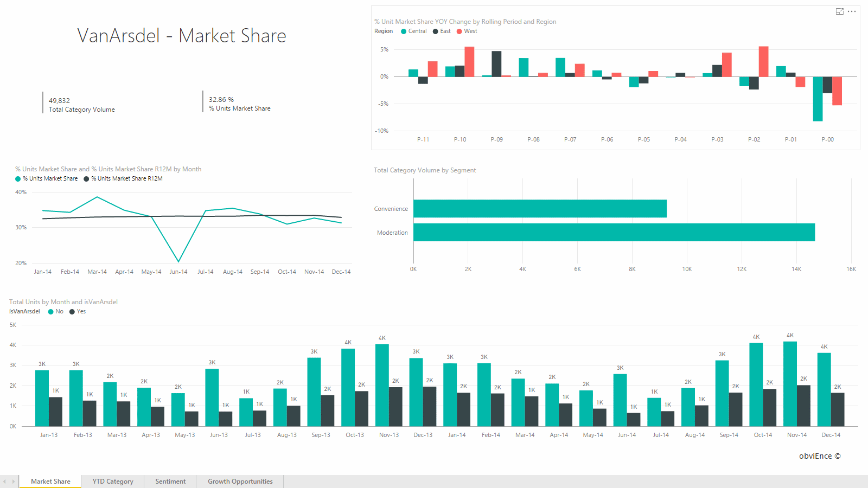Click the % Units Market Share by Month title

click(x=108, y=169)
